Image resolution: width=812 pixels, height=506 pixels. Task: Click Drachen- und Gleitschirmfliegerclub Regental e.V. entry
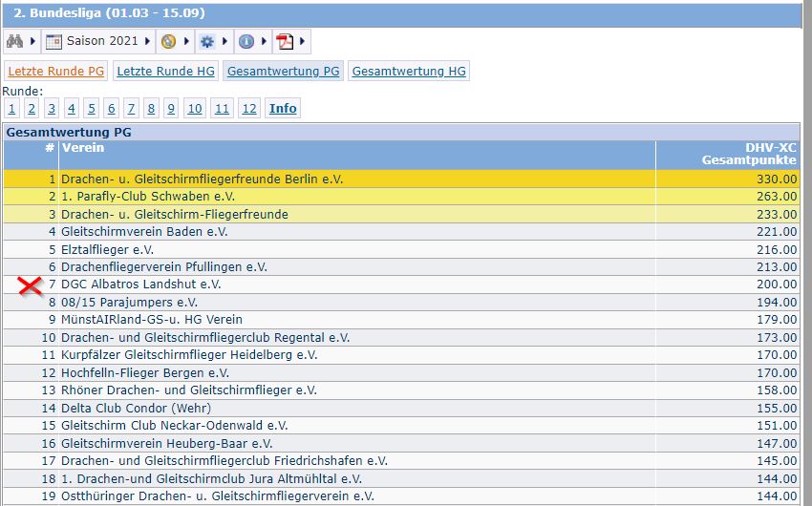coord(205,338)
